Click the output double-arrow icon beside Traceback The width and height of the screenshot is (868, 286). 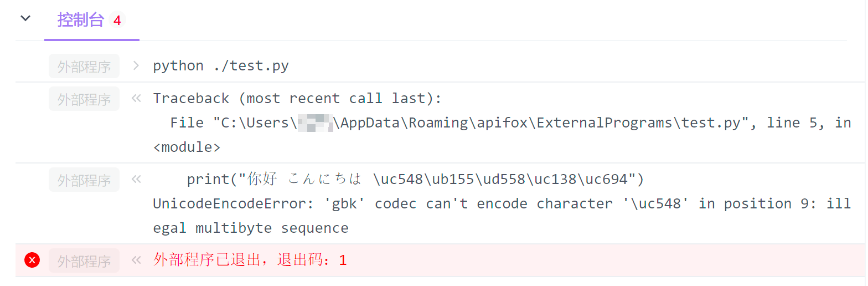(136, 99)
